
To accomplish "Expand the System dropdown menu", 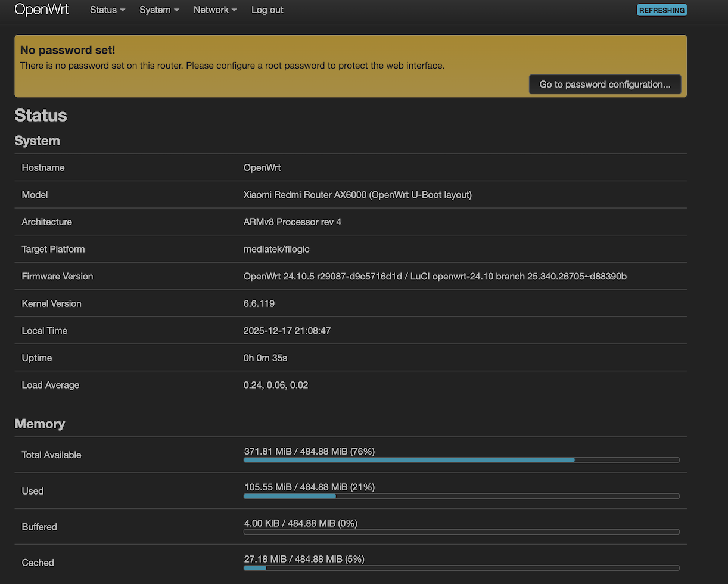I will 159,10.
